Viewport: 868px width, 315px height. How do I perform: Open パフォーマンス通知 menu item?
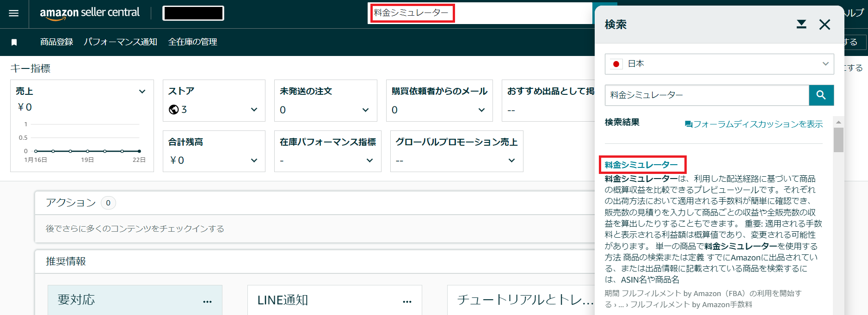click(x=120, y=42)
